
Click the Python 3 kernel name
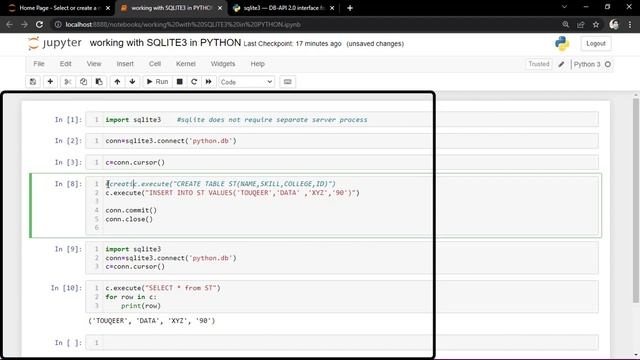[587, 64]
